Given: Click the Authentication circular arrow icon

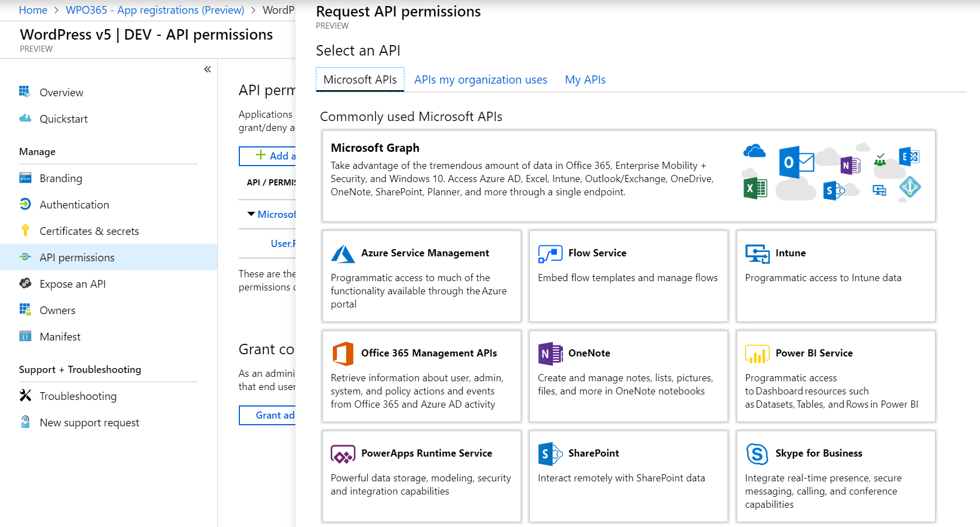Looking at the screenshot, I should pyautogui.click(x=25, y=204).
